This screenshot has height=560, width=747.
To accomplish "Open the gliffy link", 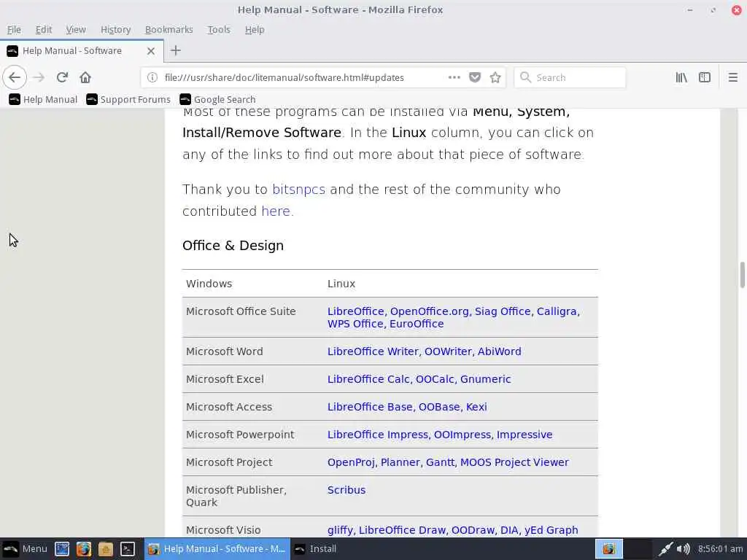I will [x=340, y=530].
